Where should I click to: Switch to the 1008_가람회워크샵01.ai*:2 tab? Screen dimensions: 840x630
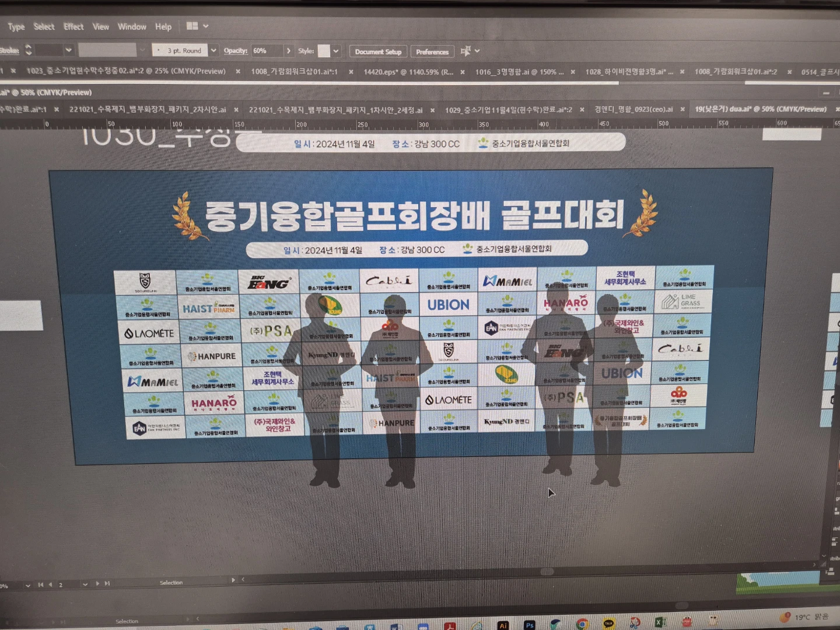(736, 72)
